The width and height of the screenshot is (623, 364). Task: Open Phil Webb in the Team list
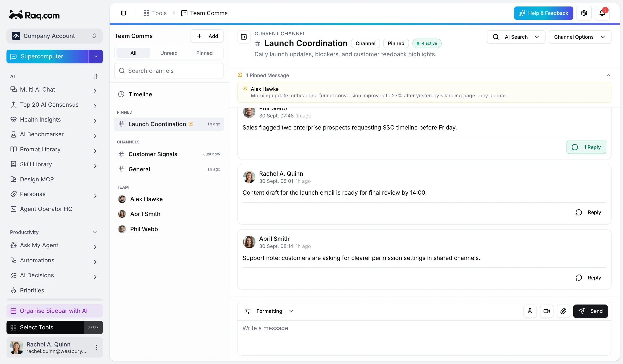(x=169, y=229)
